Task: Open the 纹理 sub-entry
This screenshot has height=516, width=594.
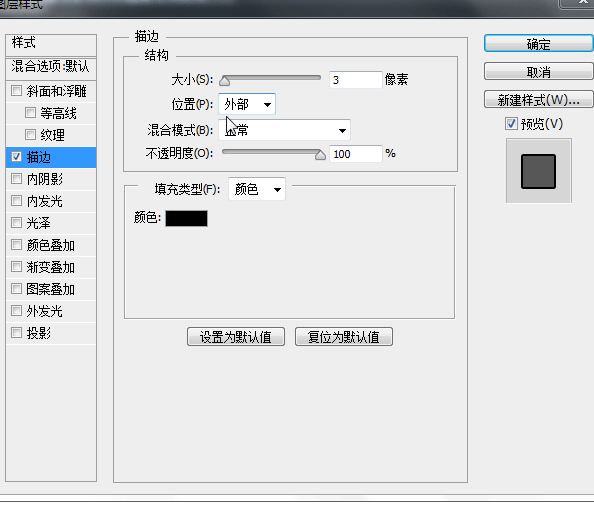Action: click(x=52, y=135)
